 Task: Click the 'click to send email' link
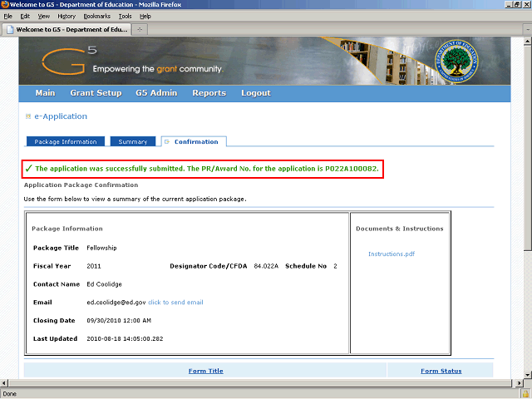point(175,303)
